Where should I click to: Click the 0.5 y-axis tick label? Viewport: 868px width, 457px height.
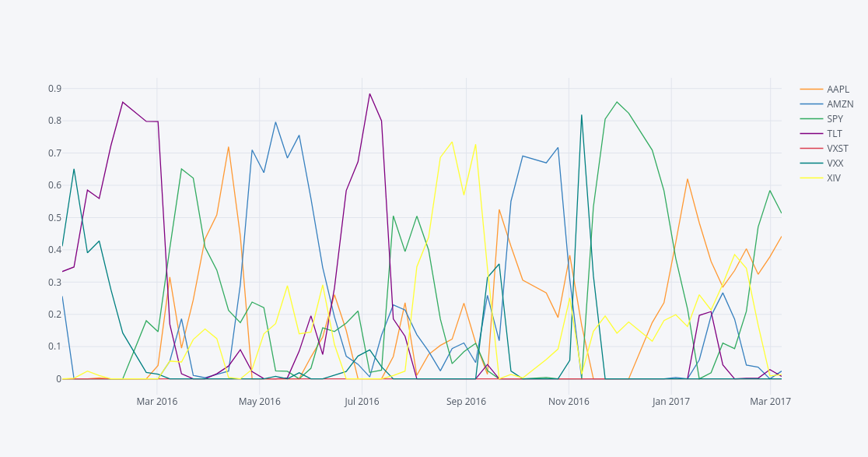click(54, 217)
